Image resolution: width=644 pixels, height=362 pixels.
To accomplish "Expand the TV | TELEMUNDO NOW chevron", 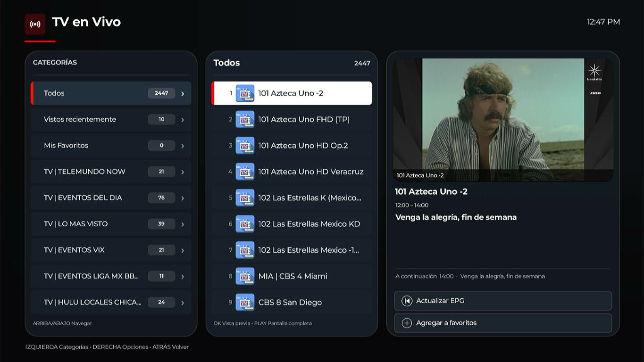I will click(x=183, y=172).
